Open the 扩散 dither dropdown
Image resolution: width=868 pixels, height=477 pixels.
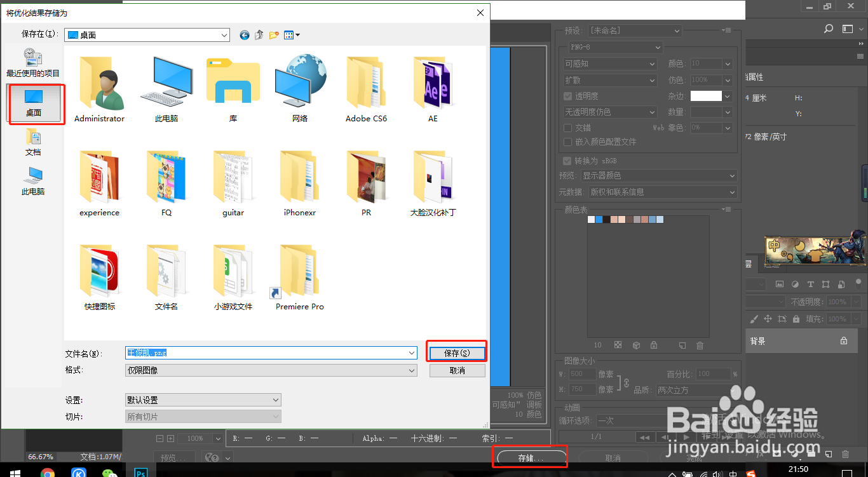pos(610,80)
